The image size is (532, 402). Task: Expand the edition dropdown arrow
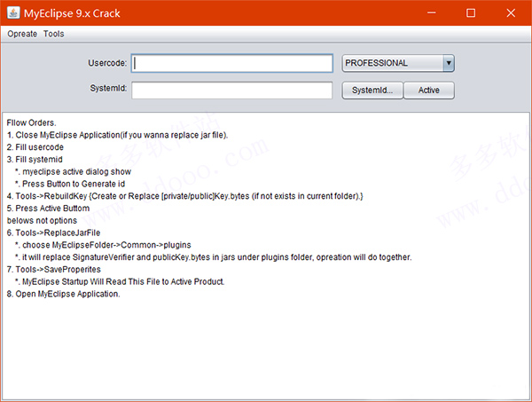point(449,63)
